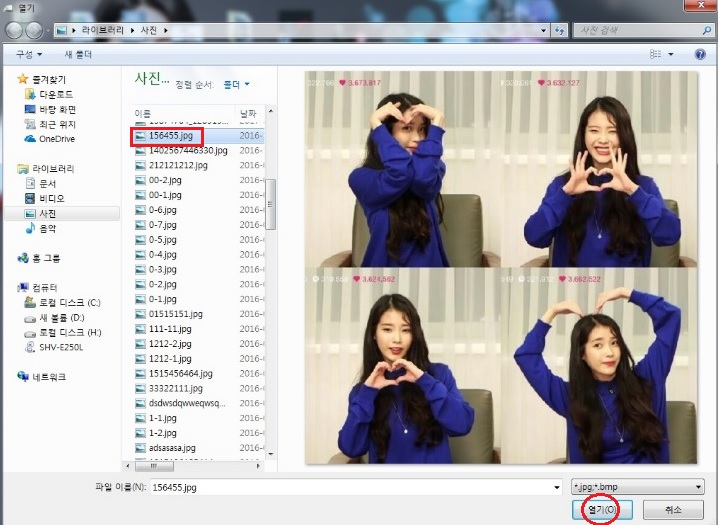The width and height of the screenshot is (718, 525).
Task: Click 열기(O) button
Action: [602, 509]
